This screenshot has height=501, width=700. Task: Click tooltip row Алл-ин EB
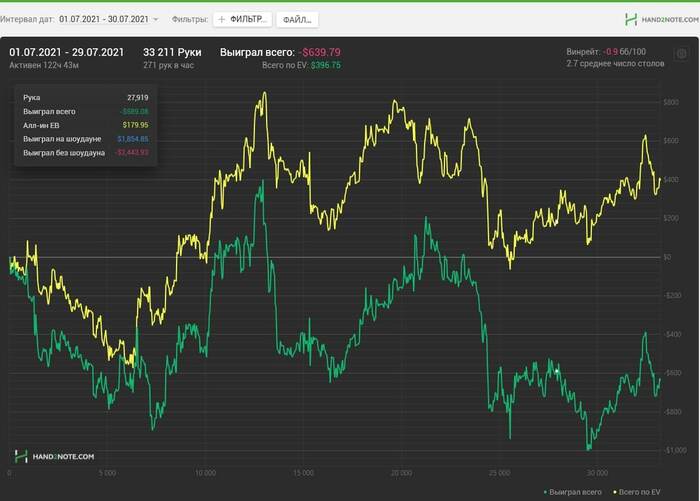click(86, 125)
